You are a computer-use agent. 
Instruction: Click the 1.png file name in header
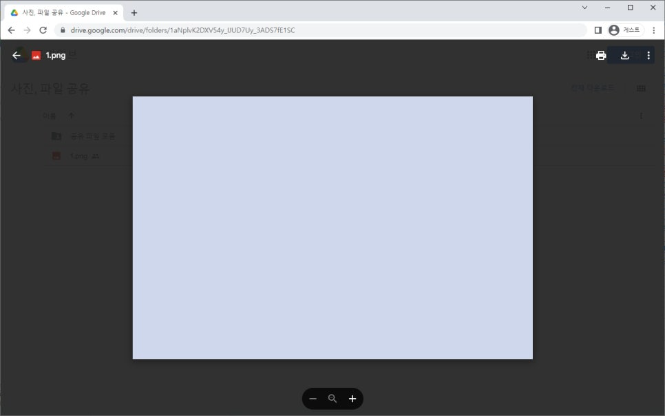pyautogui.click(x=55, y=55)
